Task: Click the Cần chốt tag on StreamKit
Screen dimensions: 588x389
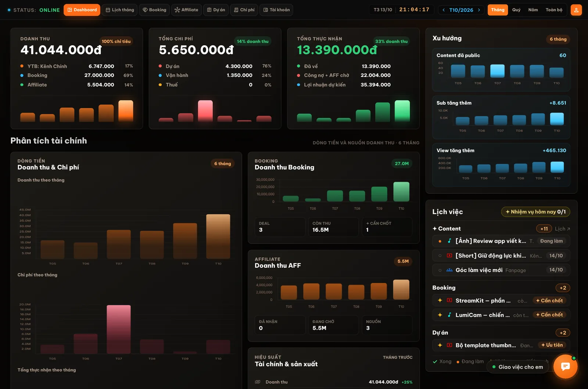Action: click(x=549, y=300)
